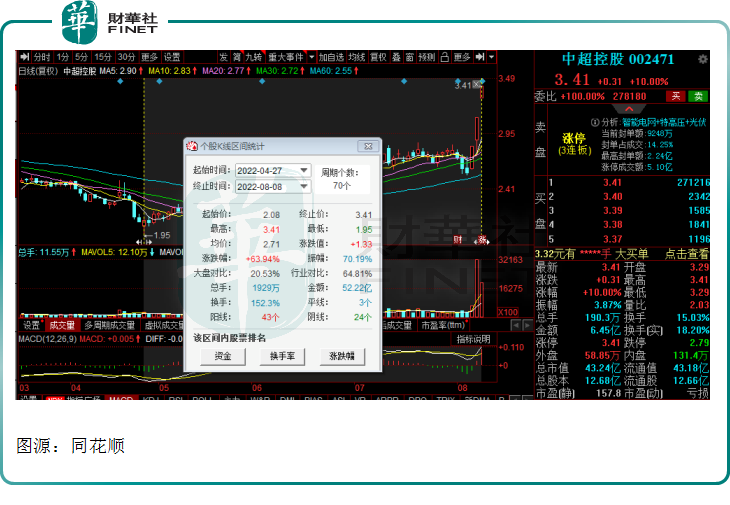Click the red 买 (buy) button

(676, 96)
